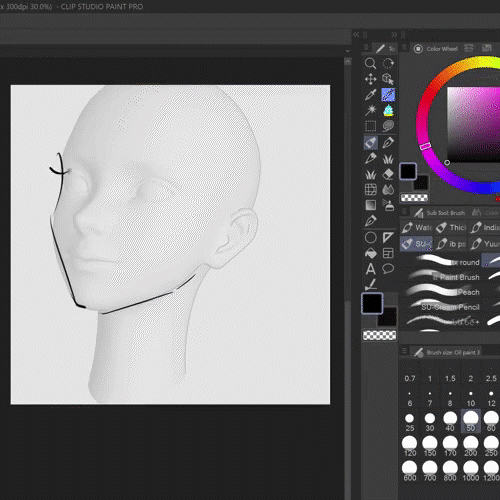Image resolution: width=500 pixels, height=500 pixels.
Task: Select the Peach brush preset
Action: pyautogui.click(x=441, y=291)
